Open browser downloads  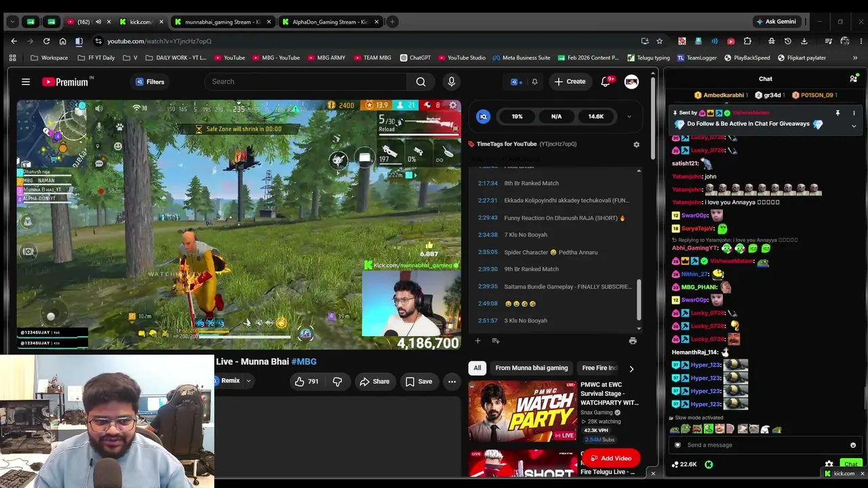tap(804, 41)
